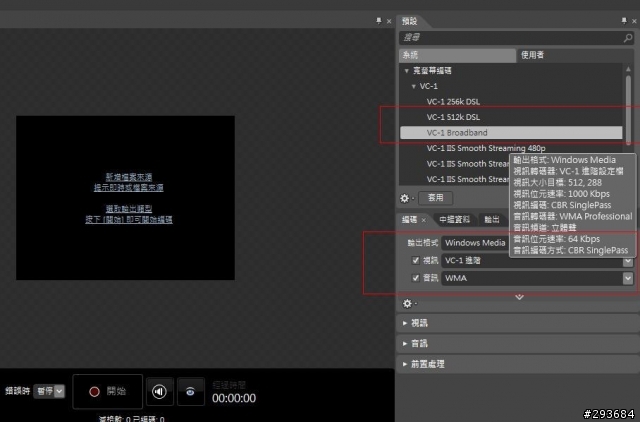640x422 pixels.
Task: Switch to the 中繼資料 tab
Action: click(x=454, y=220)
